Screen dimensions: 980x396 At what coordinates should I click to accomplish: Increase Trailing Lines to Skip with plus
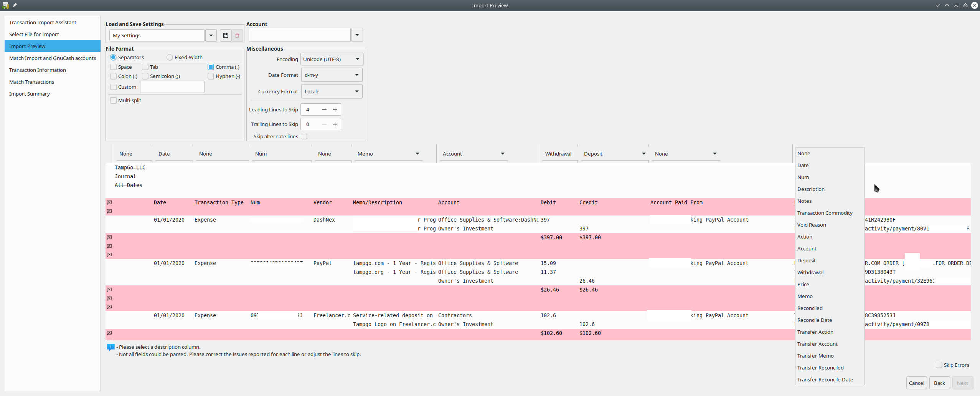tap(335, 124)
